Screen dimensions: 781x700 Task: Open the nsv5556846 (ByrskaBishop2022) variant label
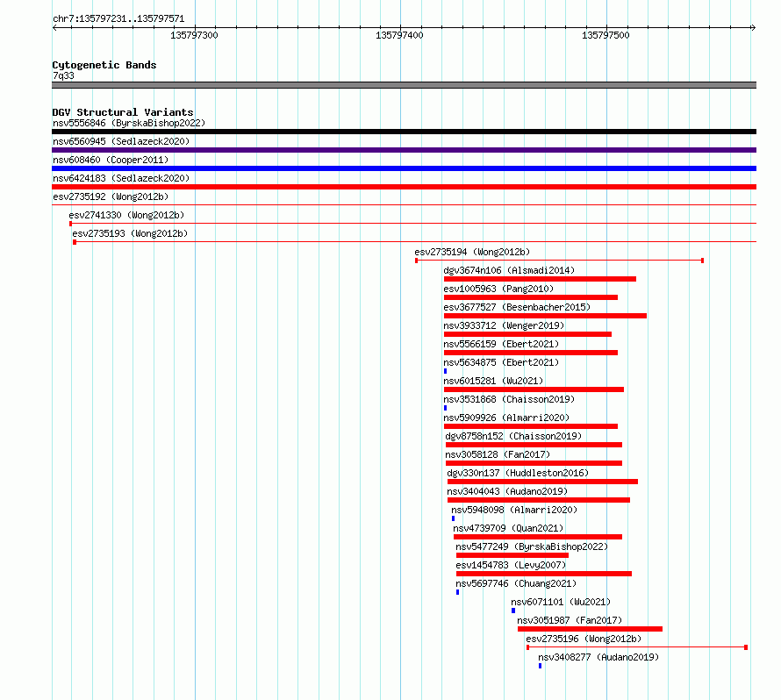tap(129, 123)
